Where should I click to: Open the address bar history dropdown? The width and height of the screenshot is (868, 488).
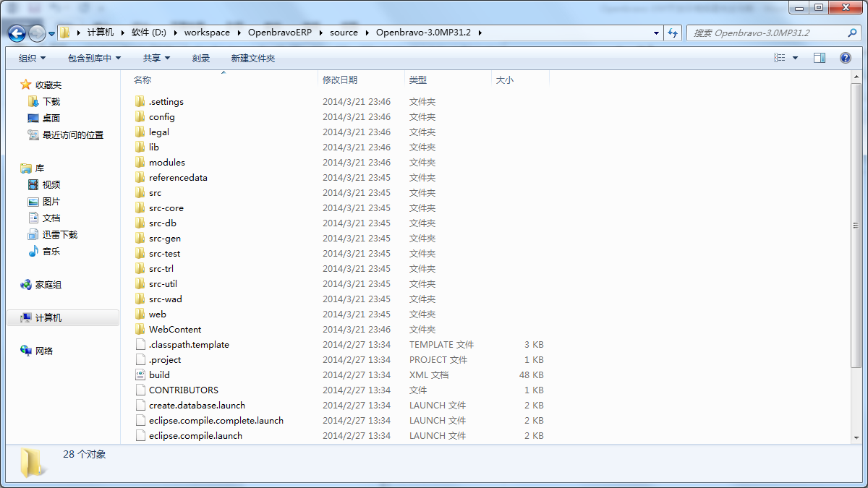[656, 33]
